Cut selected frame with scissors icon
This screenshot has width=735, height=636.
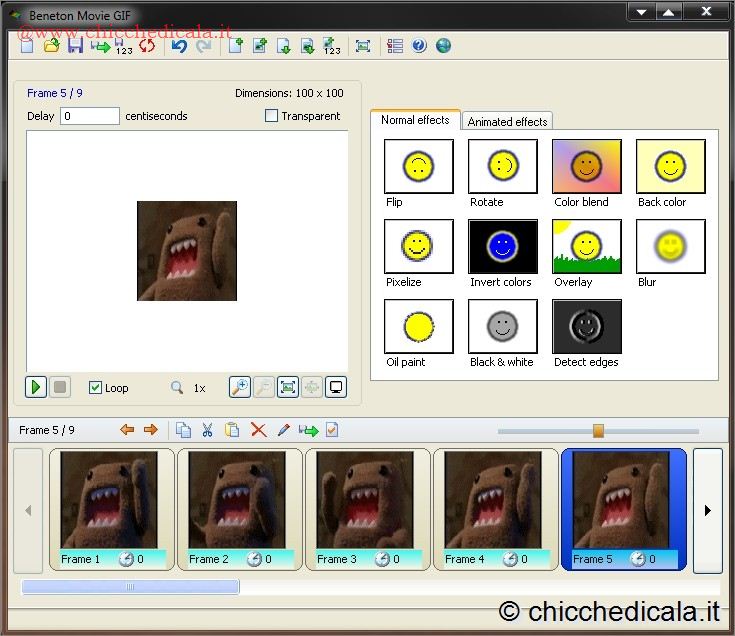207,430
